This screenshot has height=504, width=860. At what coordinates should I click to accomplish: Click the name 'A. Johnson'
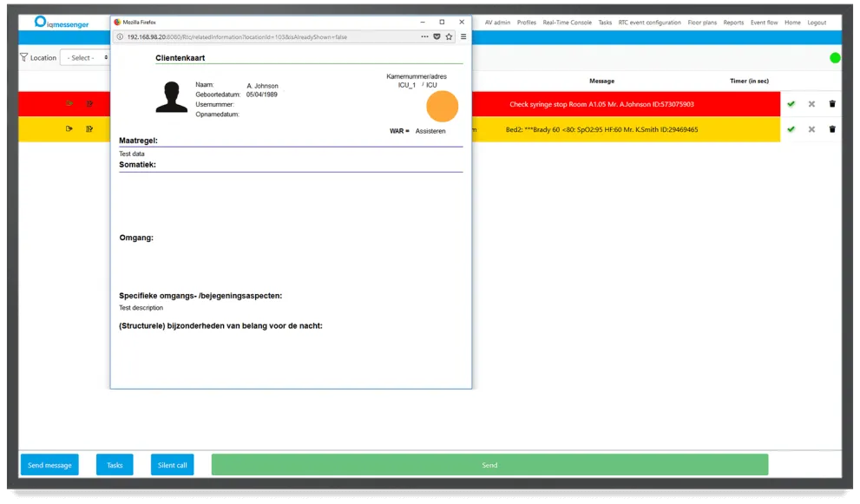pyautogui.click(x=262, y=86)
